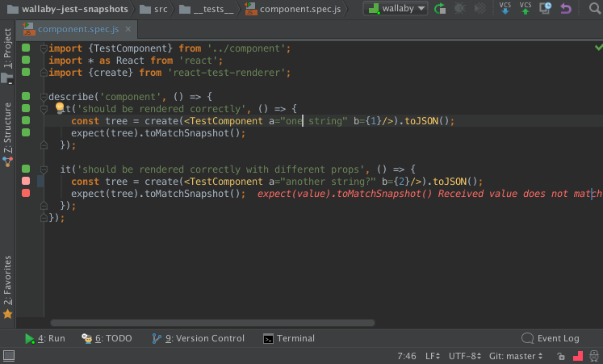603x364 pixels.
Task: Click the fold end marker of first it block
Action: tap(44, 145)
